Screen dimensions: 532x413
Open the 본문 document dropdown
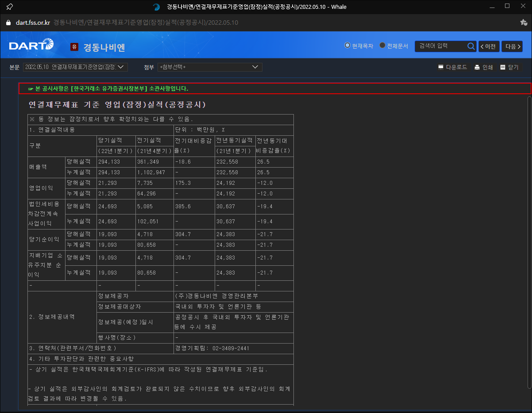click(76, 67)
